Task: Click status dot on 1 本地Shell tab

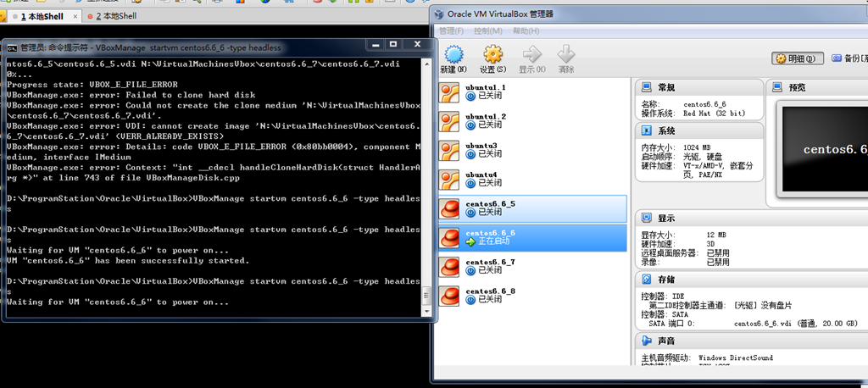Action: (15, 17)
